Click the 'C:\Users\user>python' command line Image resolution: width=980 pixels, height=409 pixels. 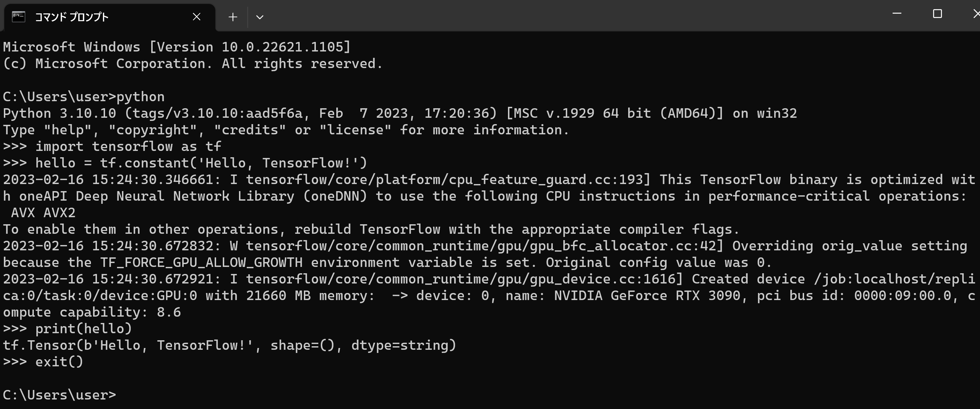click(84, 97)
